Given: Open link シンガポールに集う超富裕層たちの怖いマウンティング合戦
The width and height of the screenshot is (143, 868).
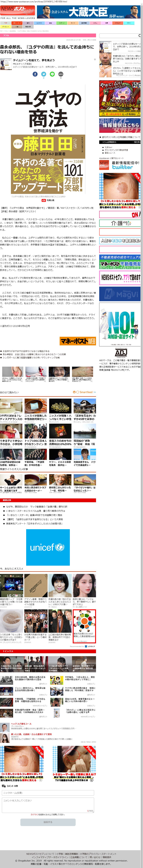Looking at the screenshot, I should click(31, 357).
